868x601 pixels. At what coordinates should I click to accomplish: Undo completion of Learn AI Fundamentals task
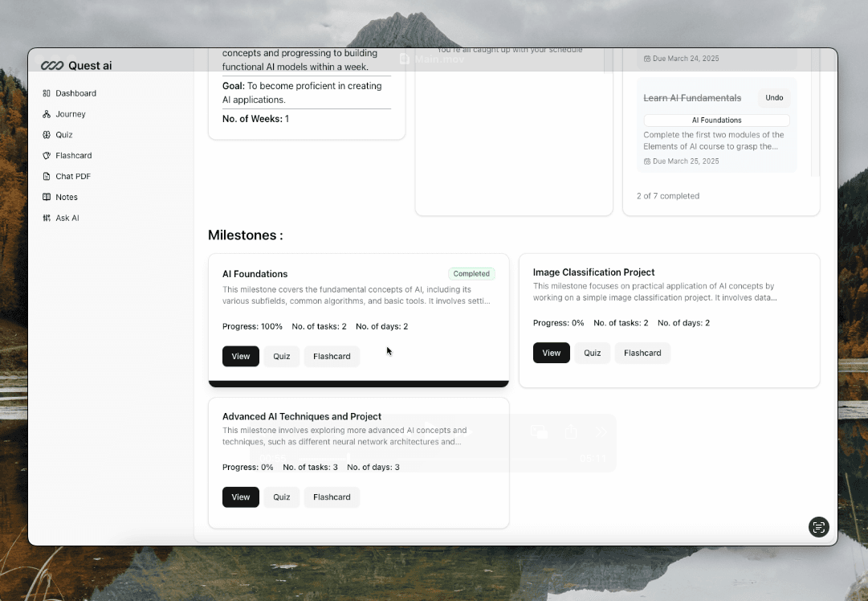pyautogui.click(x=773, y=97)
